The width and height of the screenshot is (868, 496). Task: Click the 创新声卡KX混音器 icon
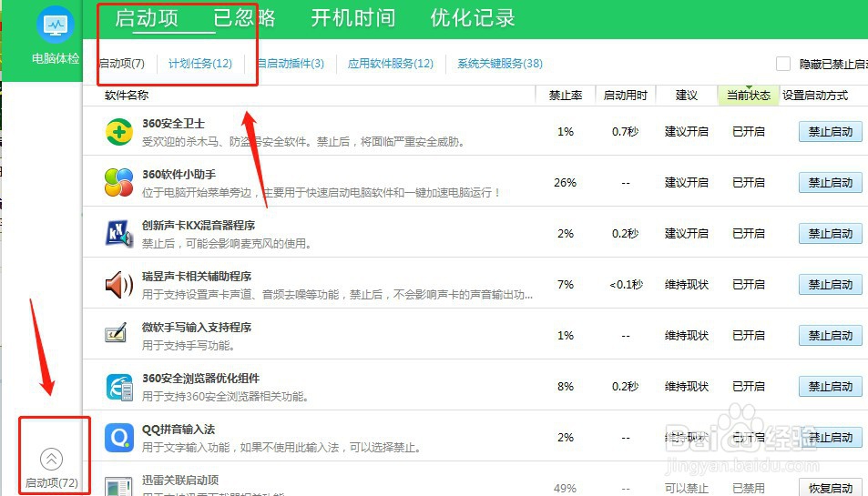119,233
